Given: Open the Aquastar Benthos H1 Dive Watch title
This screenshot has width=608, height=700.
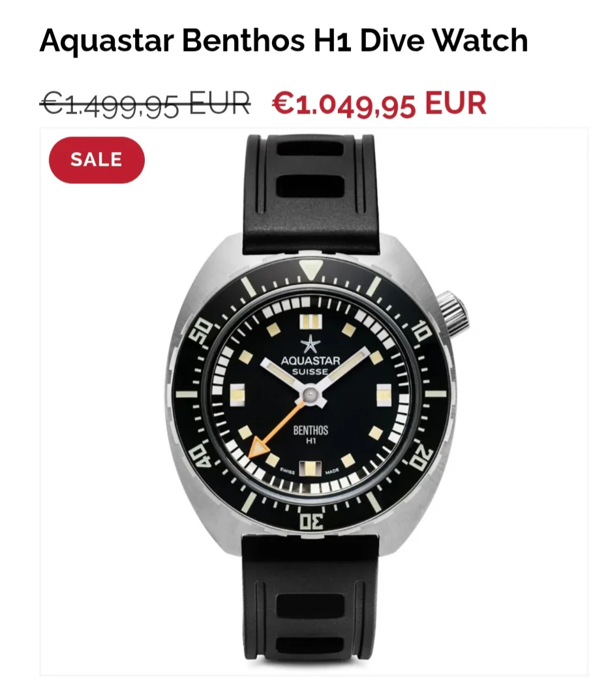Looking at the screenshot, I should 284,40.
